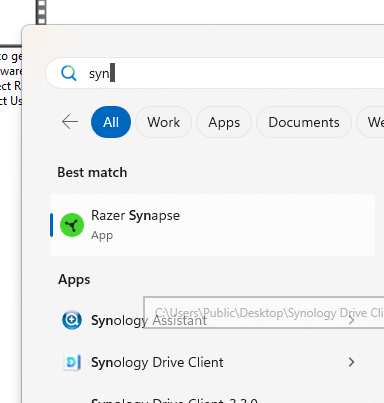
Task: Click the Synology Assistant app icon
Action: coord(72,320)
